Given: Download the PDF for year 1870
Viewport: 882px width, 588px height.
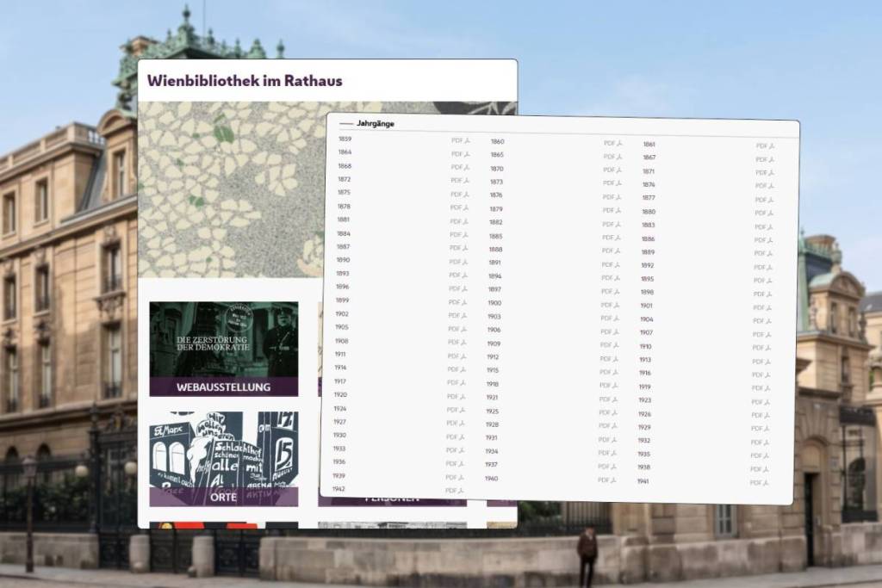Looking at the screenshot, I should pos(612,170).
